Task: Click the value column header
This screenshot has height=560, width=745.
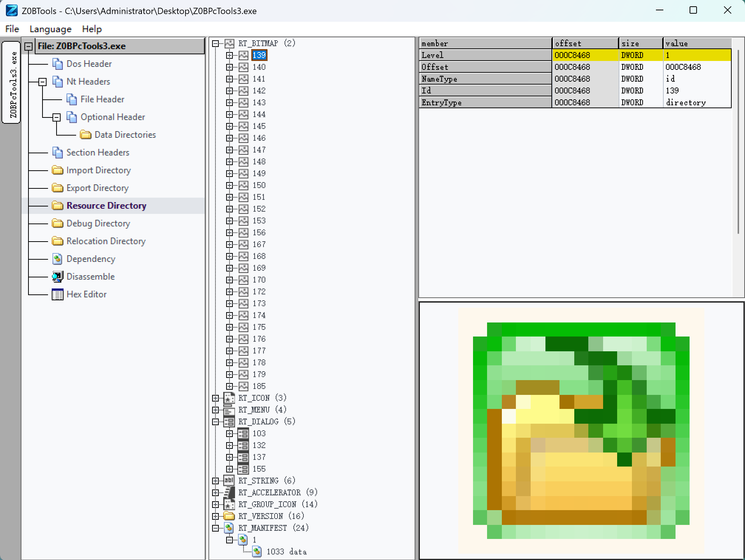Action: 697,44
